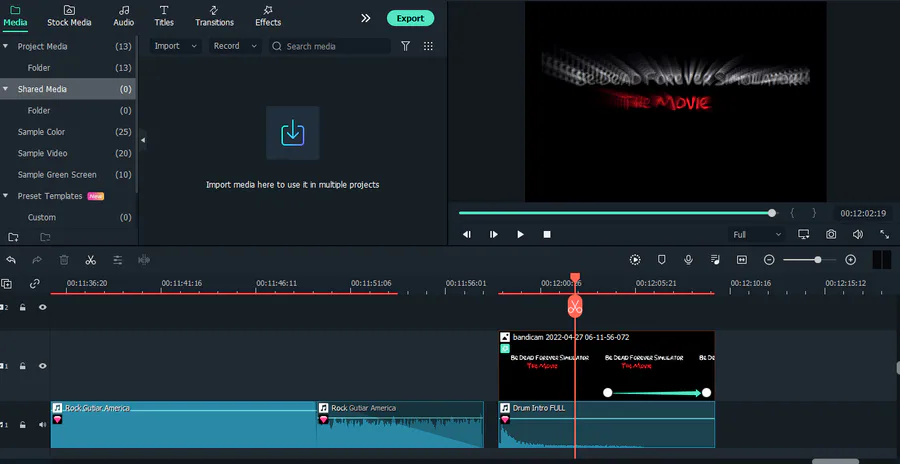The height and width of the screenshot is (464, 900).
Task: Switch to the Media tab
Action: tap(15, 16)
